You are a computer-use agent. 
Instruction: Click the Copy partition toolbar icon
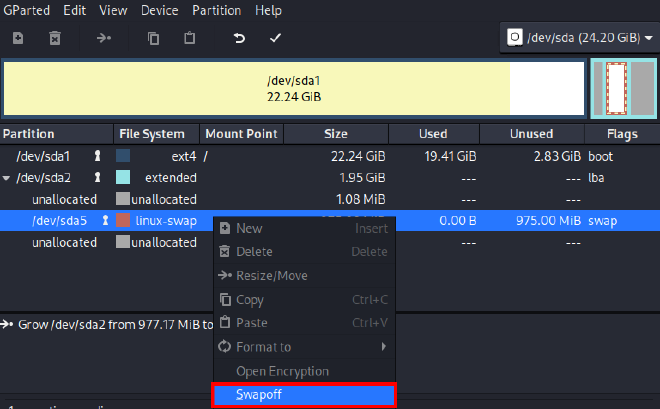tap(153, 38)
